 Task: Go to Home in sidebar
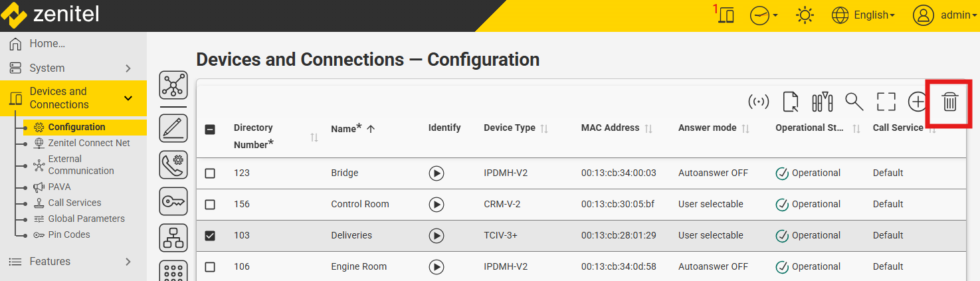47,44
